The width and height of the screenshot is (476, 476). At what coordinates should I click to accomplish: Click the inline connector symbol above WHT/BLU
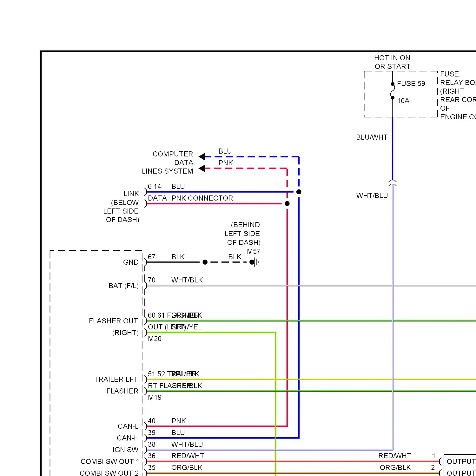tap(393, 183)
